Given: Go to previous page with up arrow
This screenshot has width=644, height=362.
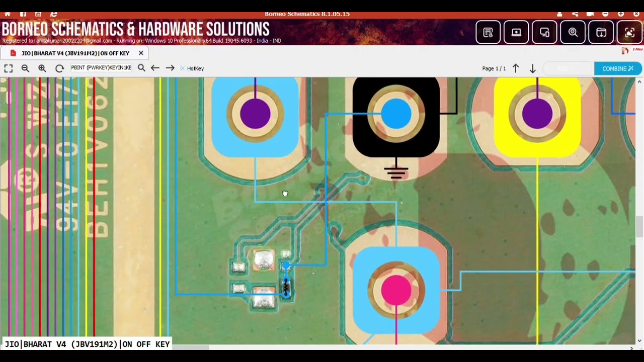Looking at the screenshot, I should click(516, 68).
